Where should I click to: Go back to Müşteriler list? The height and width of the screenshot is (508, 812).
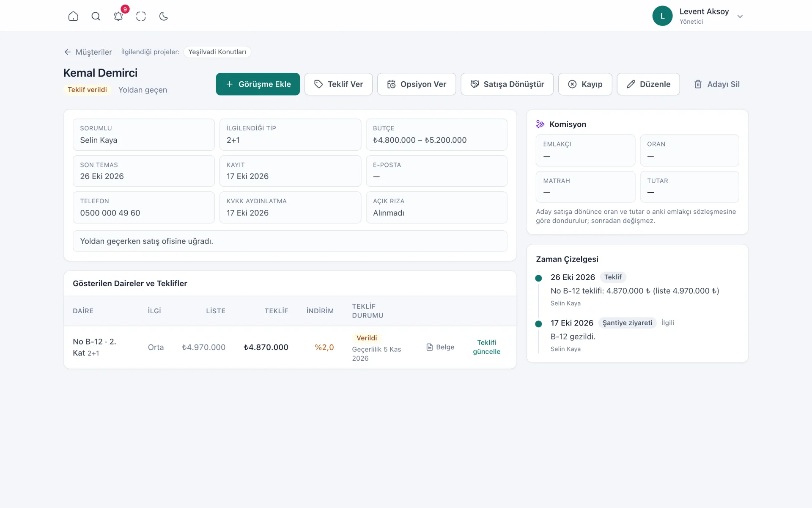[88, 52]
